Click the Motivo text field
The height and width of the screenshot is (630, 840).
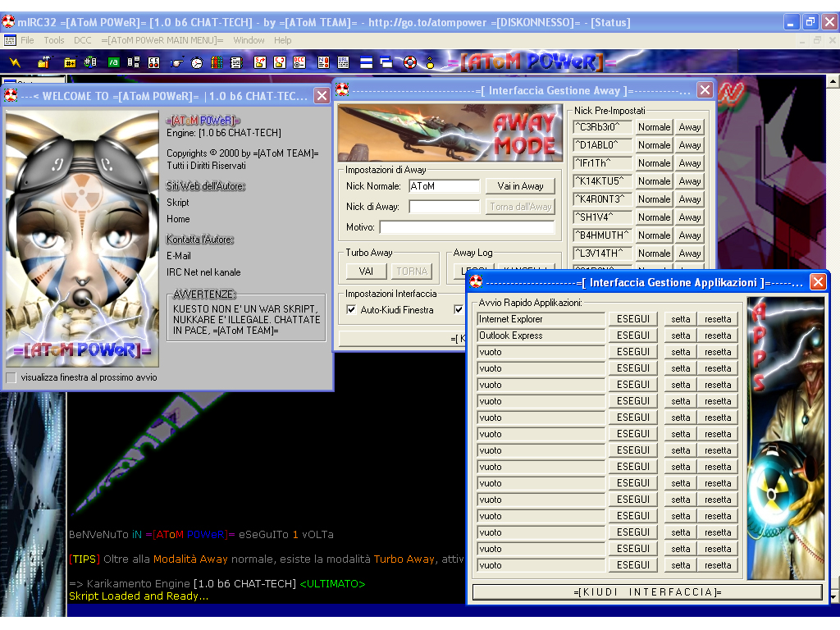[x=466, y=227]
